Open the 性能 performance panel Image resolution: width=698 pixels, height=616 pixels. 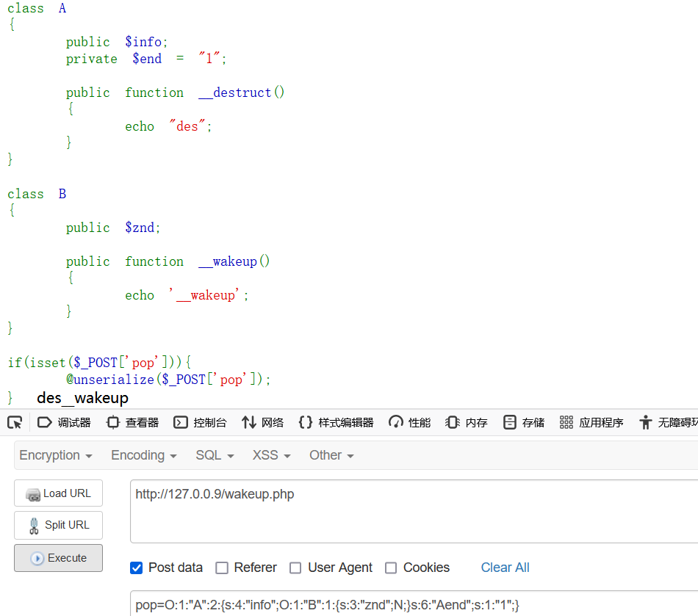[409, 422]
